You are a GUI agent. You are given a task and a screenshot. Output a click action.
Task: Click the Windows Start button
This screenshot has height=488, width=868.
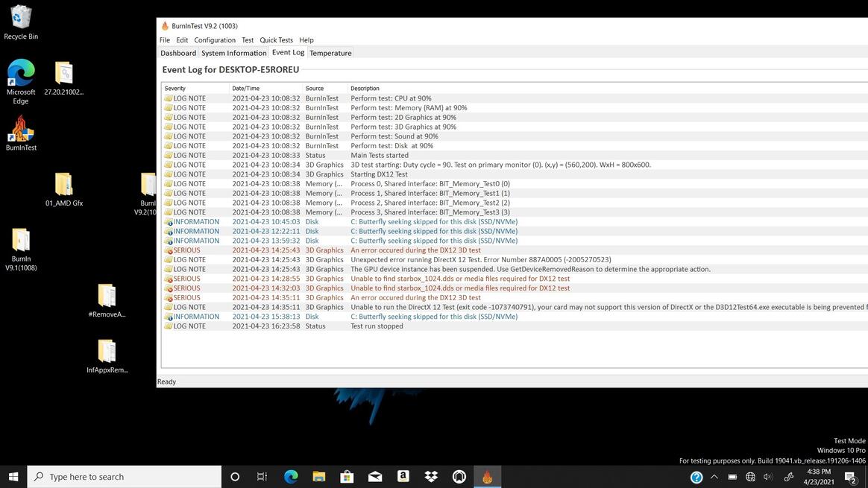point(13,476)
